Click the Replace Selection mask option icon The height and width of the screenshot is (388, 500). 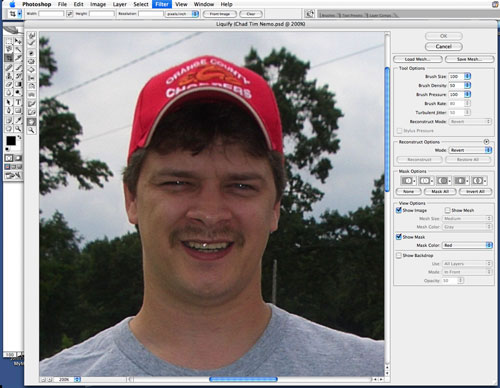tap(407, 180)
